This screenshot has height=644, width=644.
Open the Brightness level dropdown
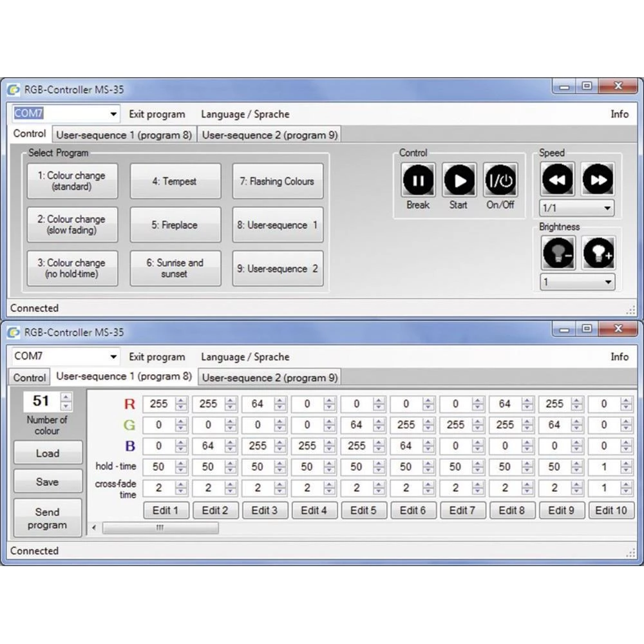click(x=576, y=282)
